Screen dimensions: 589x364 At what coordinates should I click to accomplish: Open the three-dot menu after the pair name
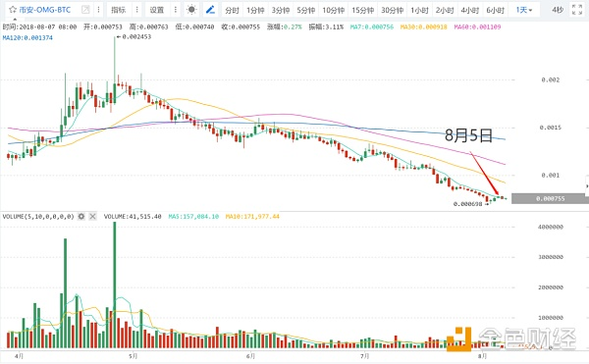point(98,10)
